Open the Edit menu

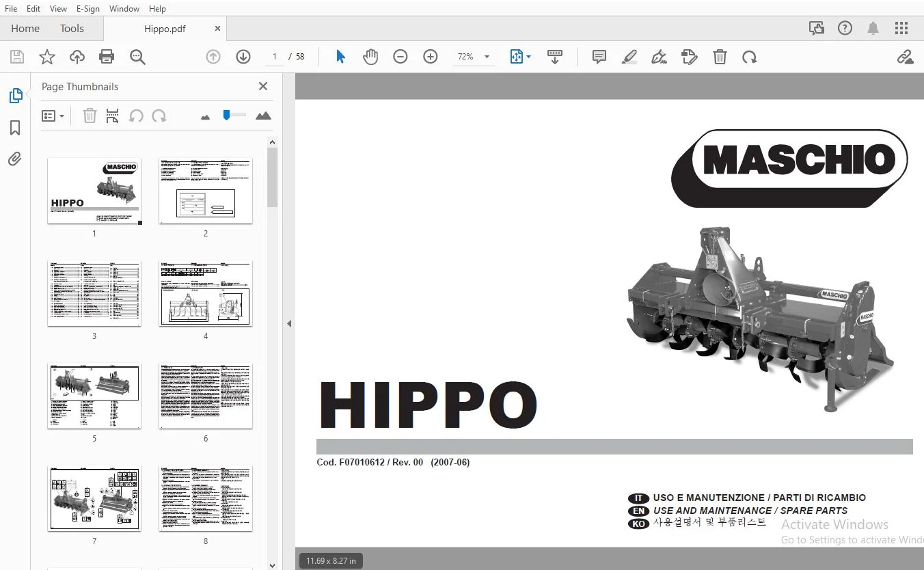(x=33, y=9)
